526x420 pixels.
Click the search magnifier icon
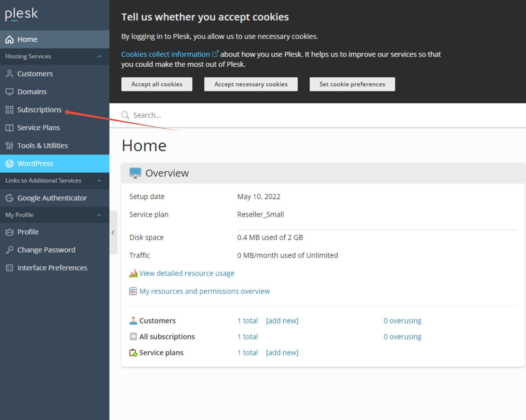125,115
